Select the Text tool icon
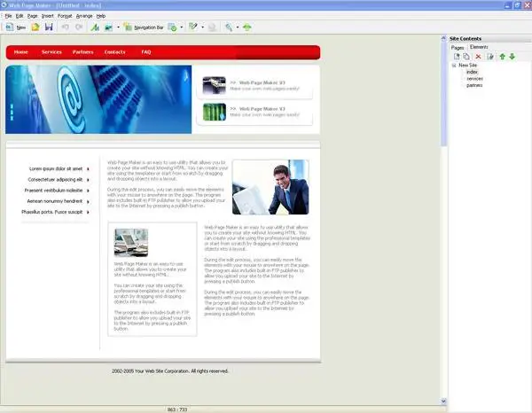The width and height of the screenshot is (532, 413). (x=95, y=27)
